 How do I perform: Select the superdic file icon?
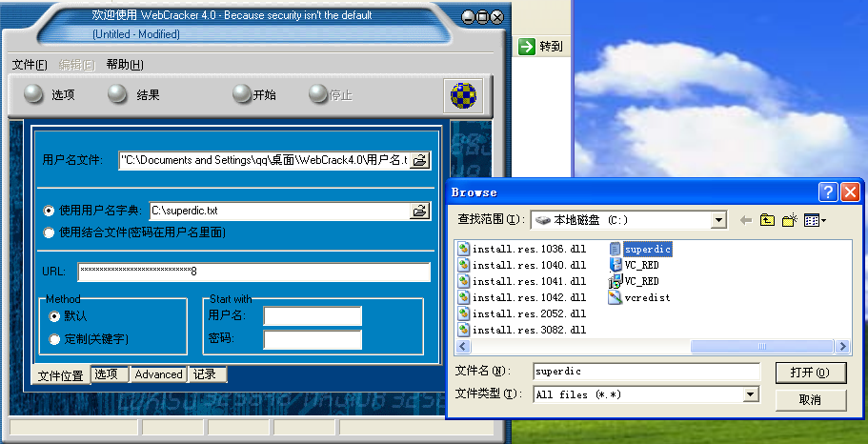point(615,249)
